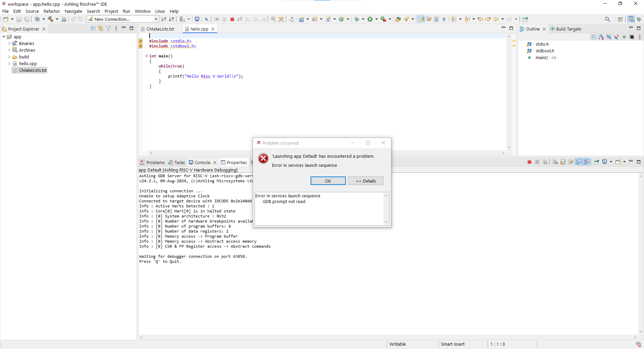This screenshot has width=644, height=349.
Task: Collapse the app project in Project Explorer
Action: pyautogui.click(x=4, y=37)
